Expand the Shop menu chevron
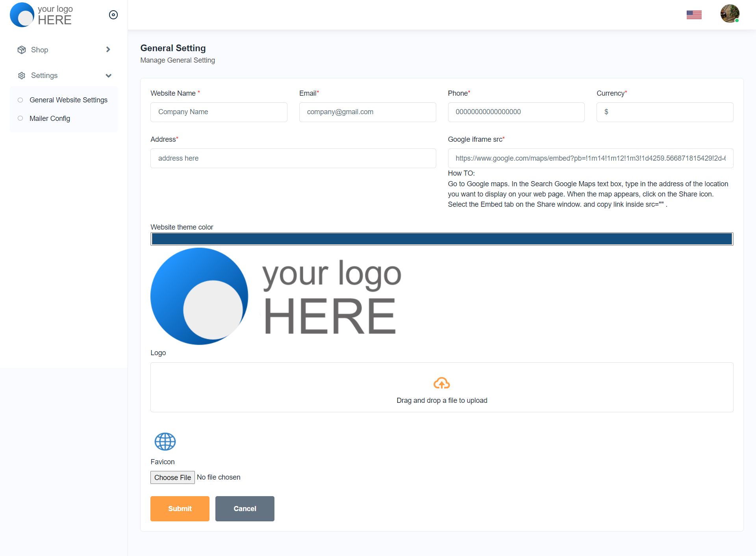 coord(108,50)
